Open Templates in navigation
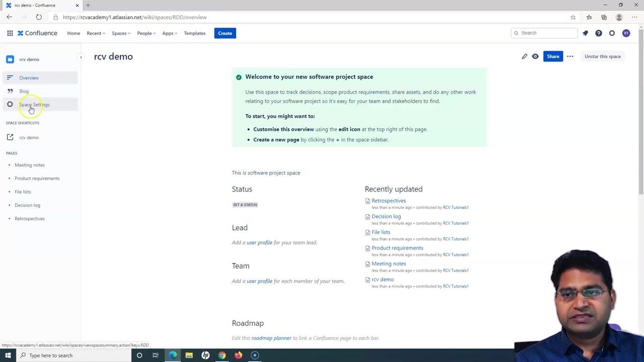The height and width of the screenshot is (362, 644). click(x=195, y=33)
